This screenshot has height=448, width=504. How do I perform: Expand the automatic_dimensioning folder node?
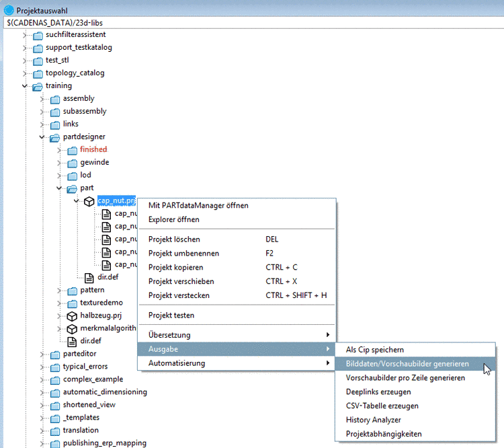[42, 392]
